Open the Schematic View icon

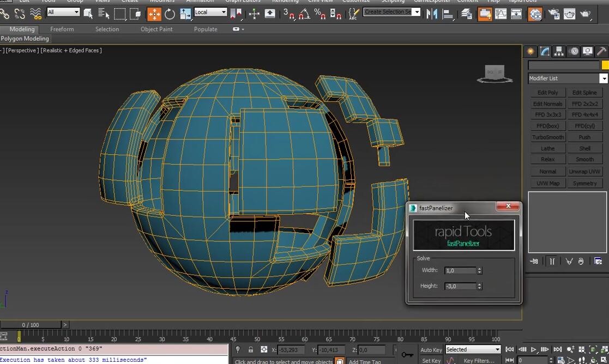(516, 14)
